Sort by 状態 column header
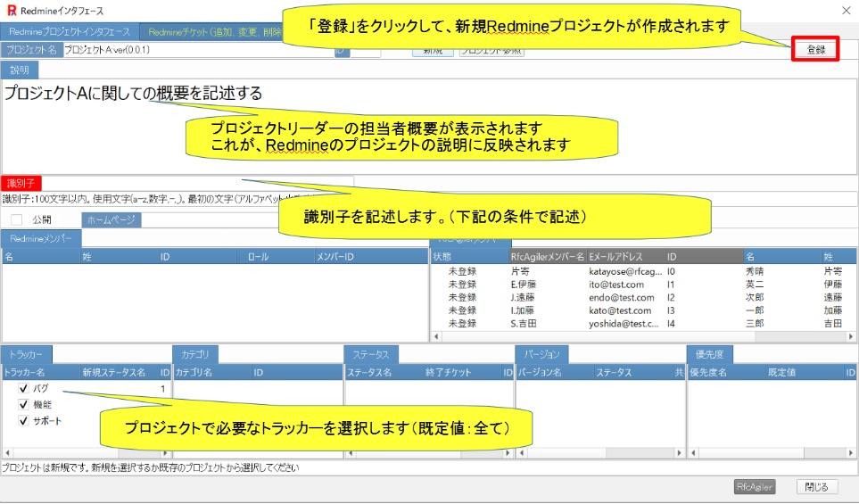Viewport: 859px width, 504px height. click(470, 256)
